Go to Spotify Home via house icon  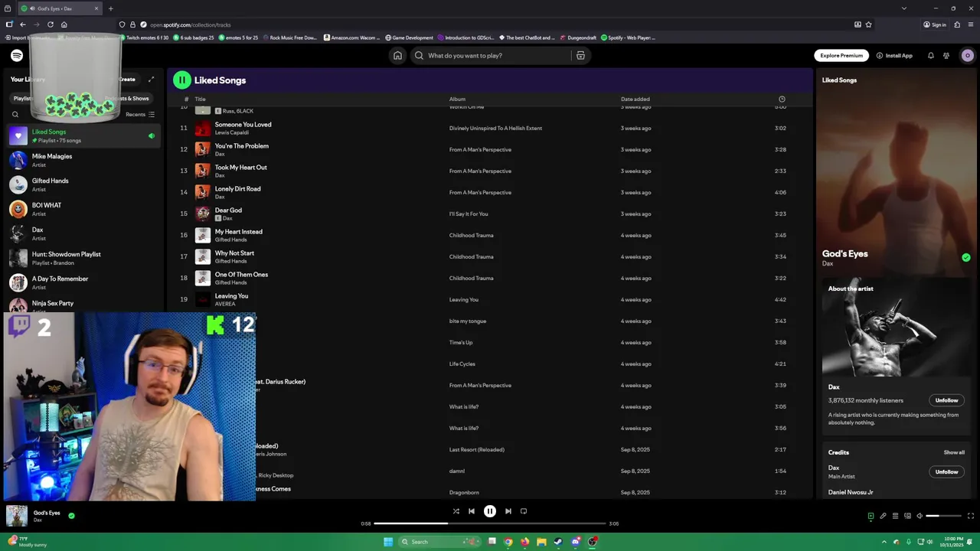(397, 55)
